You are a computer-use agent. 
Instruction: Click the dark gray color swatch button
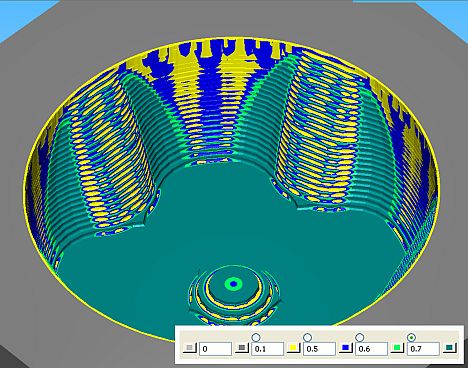[242, 349]
